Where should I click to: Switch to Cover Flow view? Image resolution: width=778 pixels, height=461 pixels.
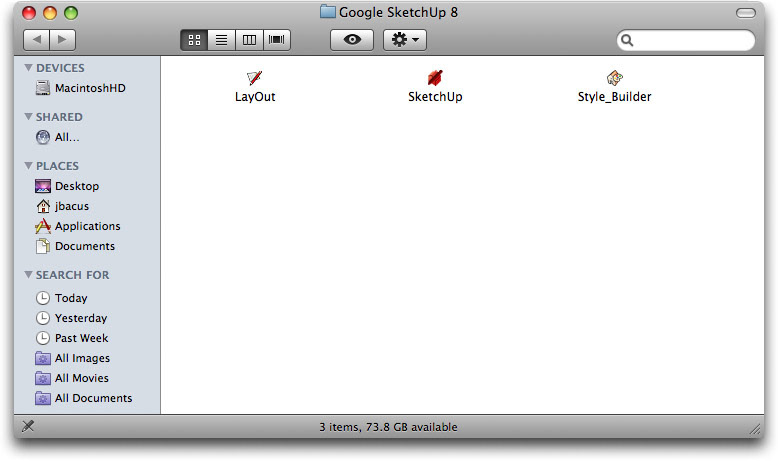[277, 40]
